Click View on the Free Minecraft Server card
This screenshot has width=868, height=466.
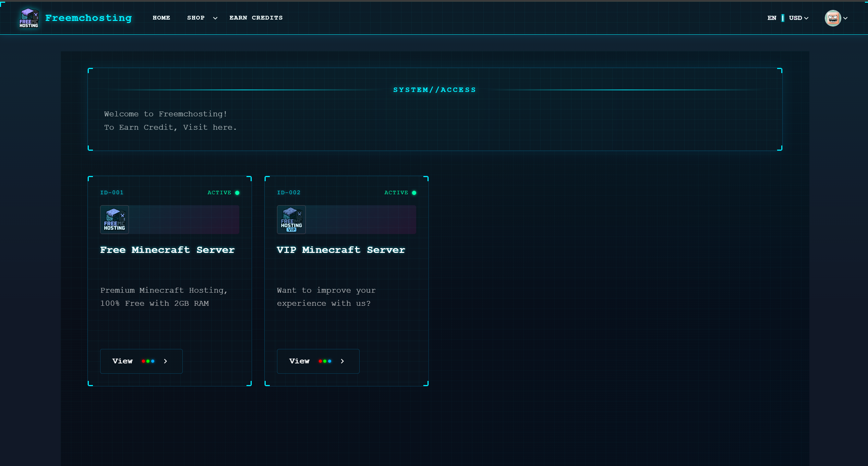click(141, 361)
